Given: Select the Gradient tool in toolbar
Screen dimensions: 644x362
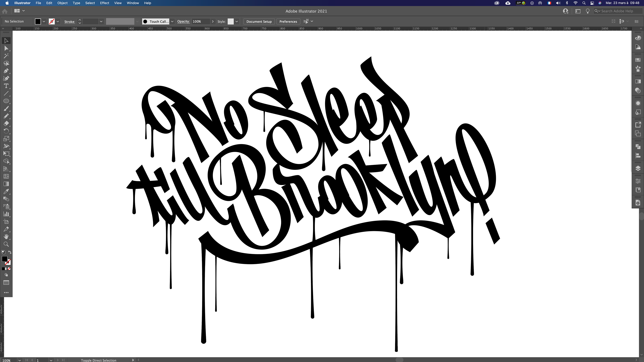Looking at the screenshot, I should pos(6,184).
